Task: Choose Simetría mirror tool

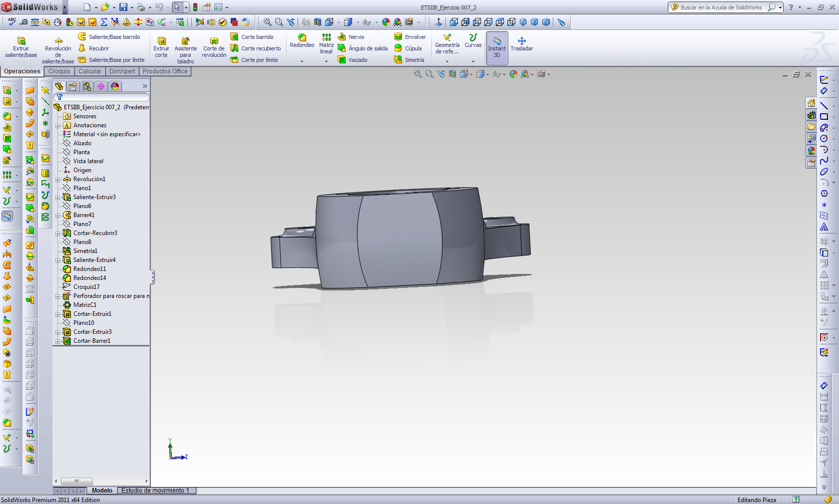Action: 409,60
